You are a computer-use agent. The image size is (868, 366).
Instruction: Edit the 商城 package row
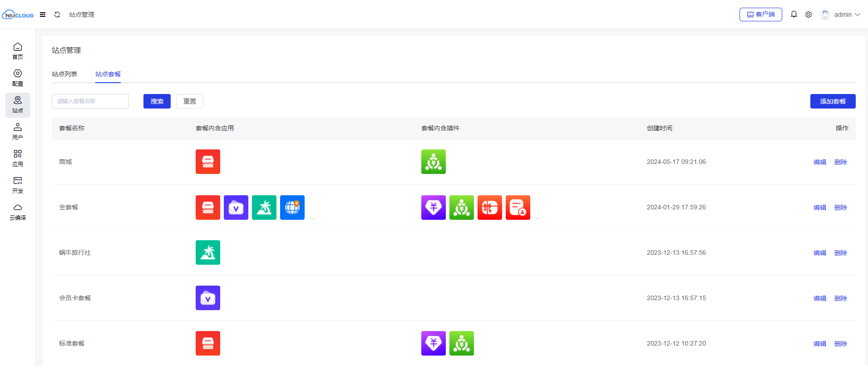pyautogui.click(x=819, y=162)
